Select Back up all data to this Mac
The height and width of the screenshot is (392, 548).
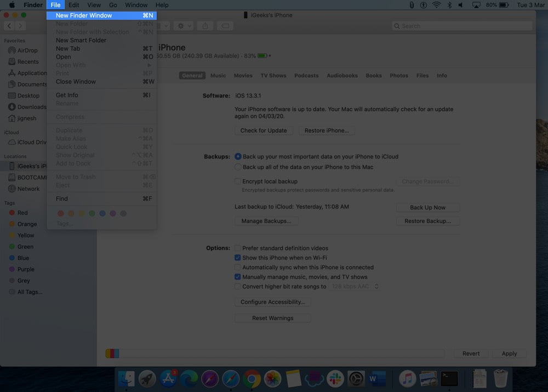pos(238,167)
